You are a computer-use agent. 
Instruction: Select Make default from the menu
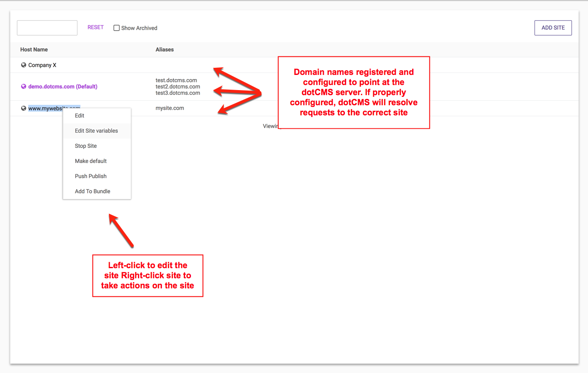pyautogui.click(x=91, y=161)
